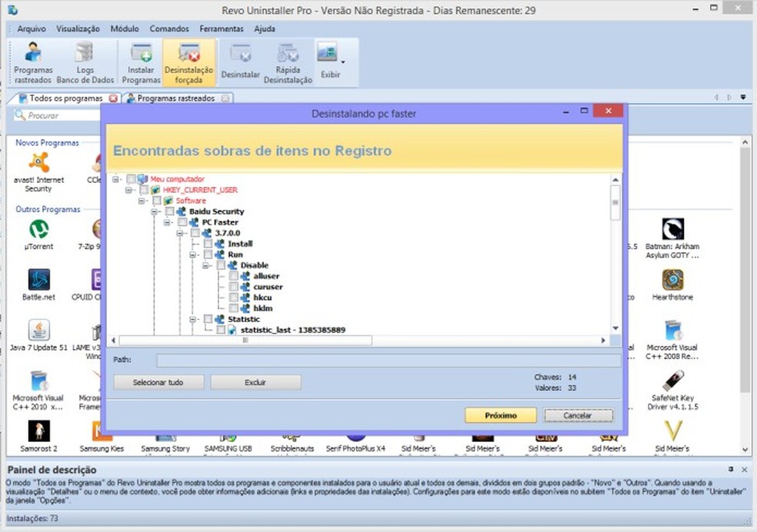
Task: Select the curuser registry key
Action: coord(268,287)
